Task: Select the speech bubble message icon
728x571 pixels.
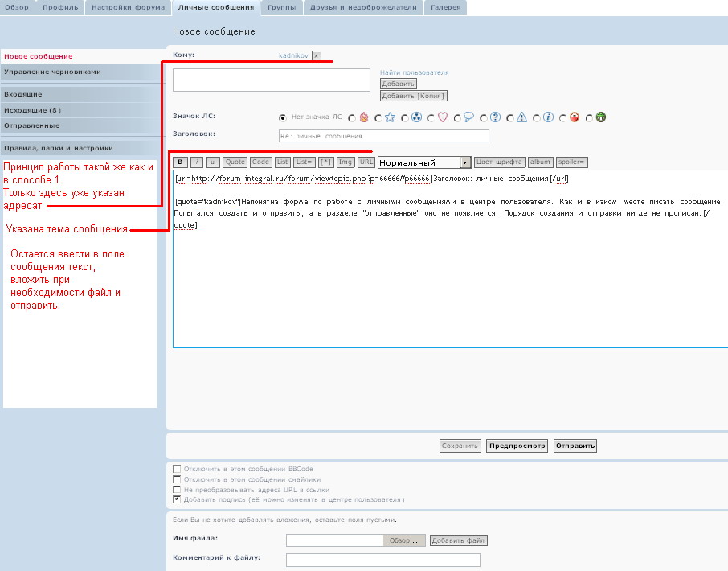Action: 458,117
